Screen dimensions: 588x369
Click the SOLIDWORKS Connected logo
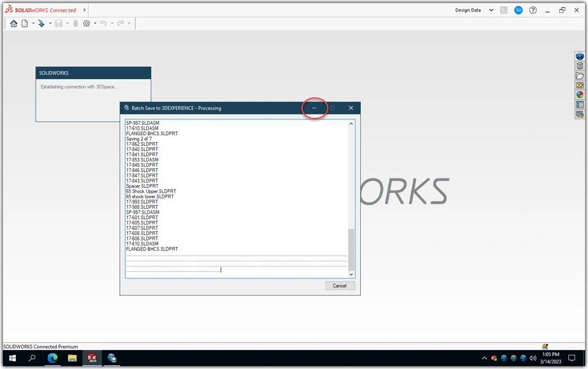point(40,10)
